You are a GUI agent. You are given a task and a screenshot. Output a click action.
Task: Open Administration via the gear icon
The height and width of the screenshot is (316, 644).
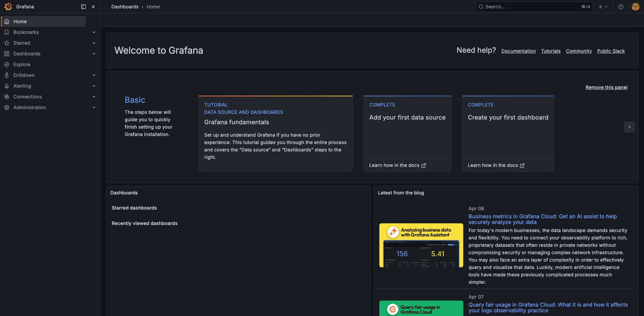(x=7, y=107)
